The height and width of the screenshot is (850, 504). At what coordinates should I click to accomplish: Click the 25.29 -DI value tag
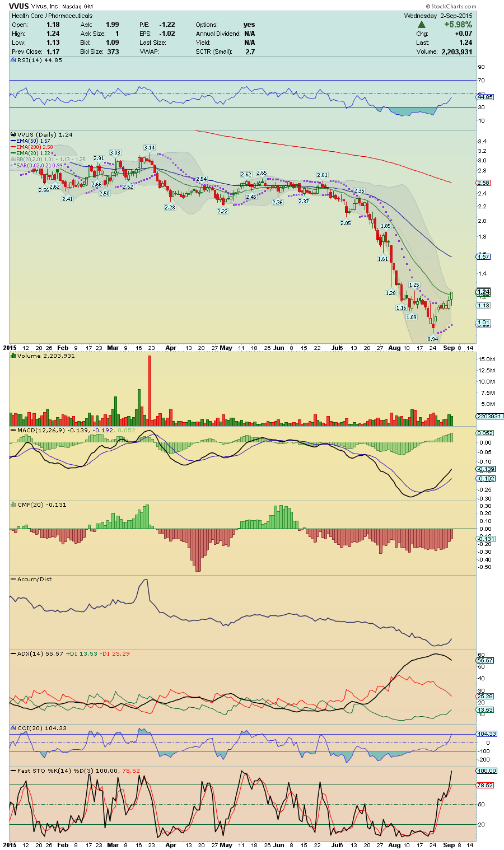(x=485, y=696)
